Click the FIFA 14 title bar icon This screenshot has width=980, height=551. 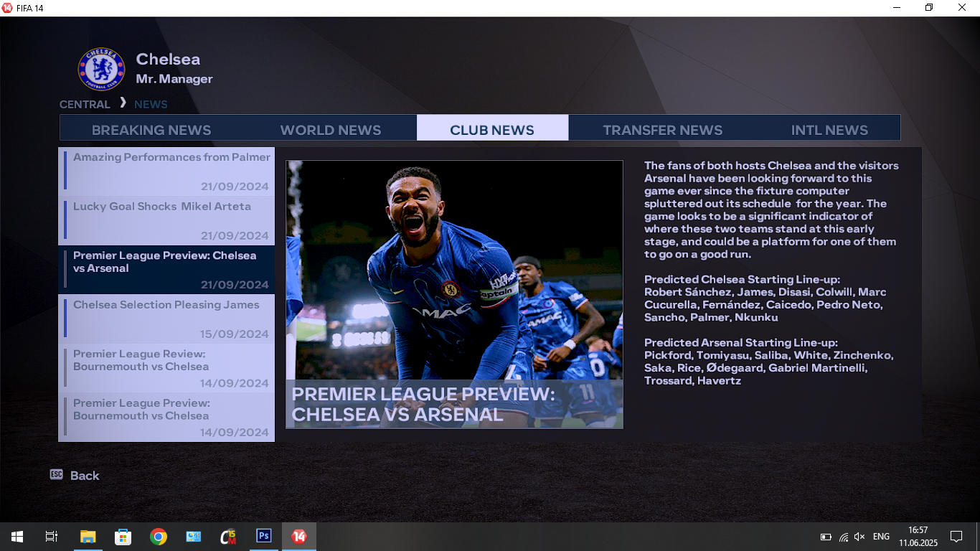coord(7,8)
